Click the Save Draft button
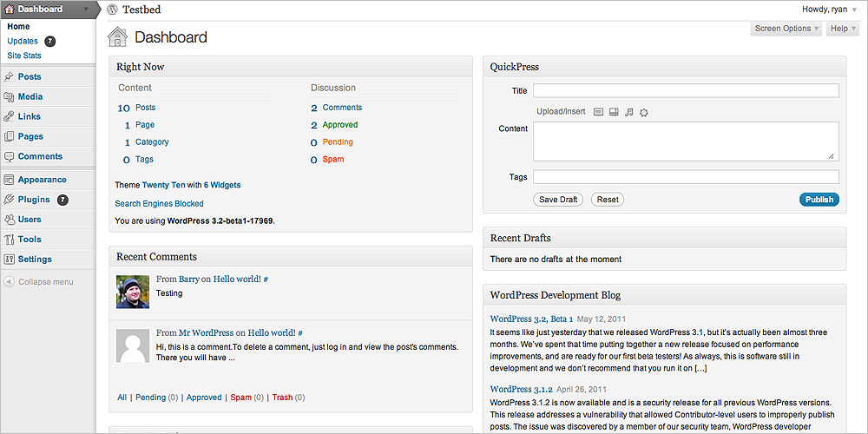 click(x=558, y=200)
